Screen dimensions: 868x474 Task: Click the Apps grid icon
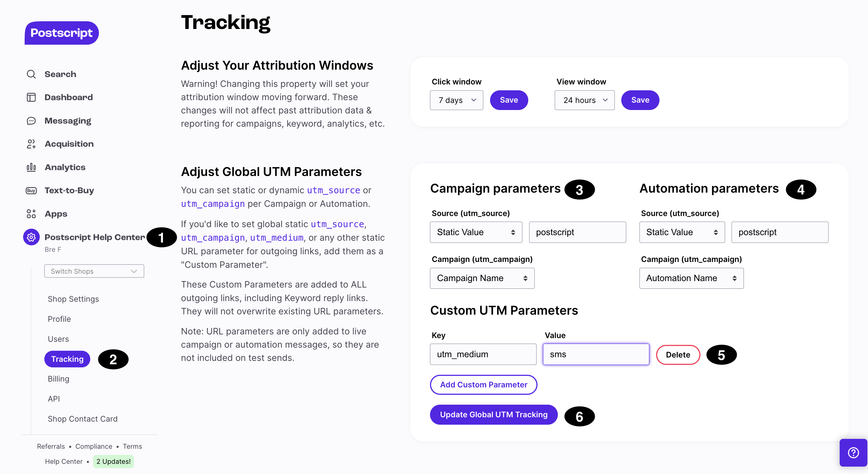pos(31,214)
